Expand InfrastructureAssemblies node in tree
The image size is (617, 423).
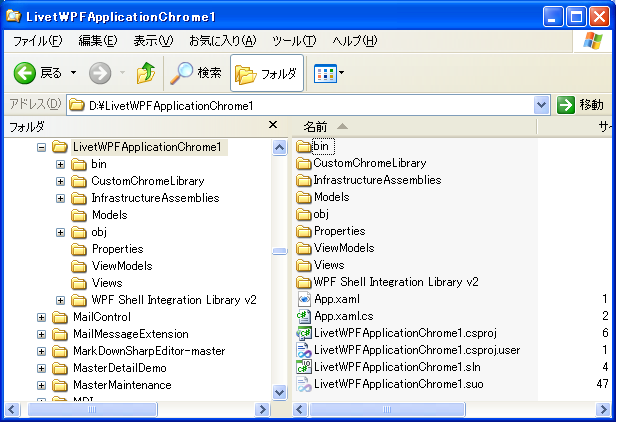(60, 198)
